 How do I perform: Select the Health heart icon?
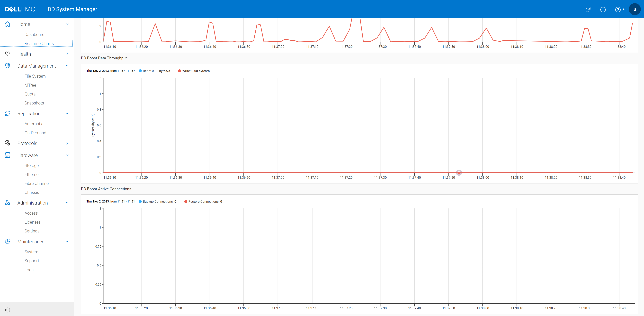pyautogui.click(x=7, y=54)
